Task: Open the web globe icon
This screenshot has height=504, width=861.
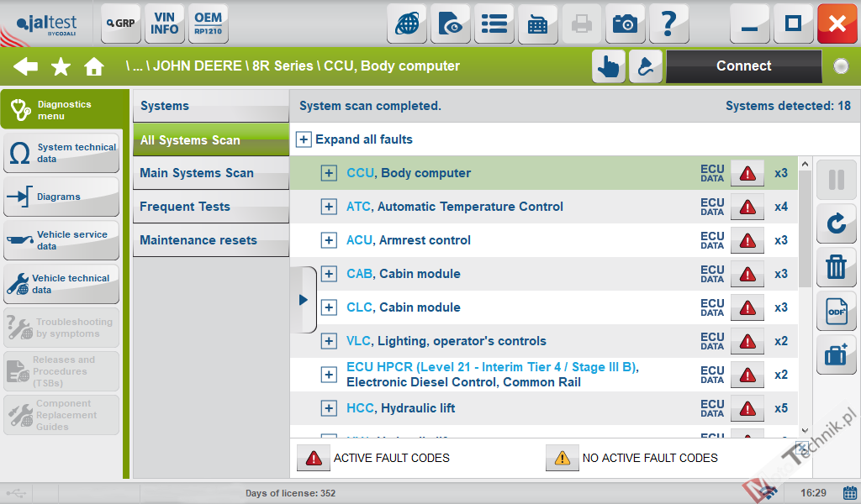Action: click(407, 24)
